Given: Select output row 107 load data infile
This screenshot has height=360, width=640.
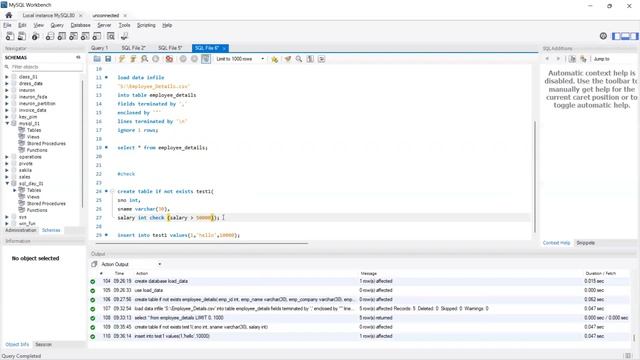Looking at the screenshot, I should click(359, 309).
